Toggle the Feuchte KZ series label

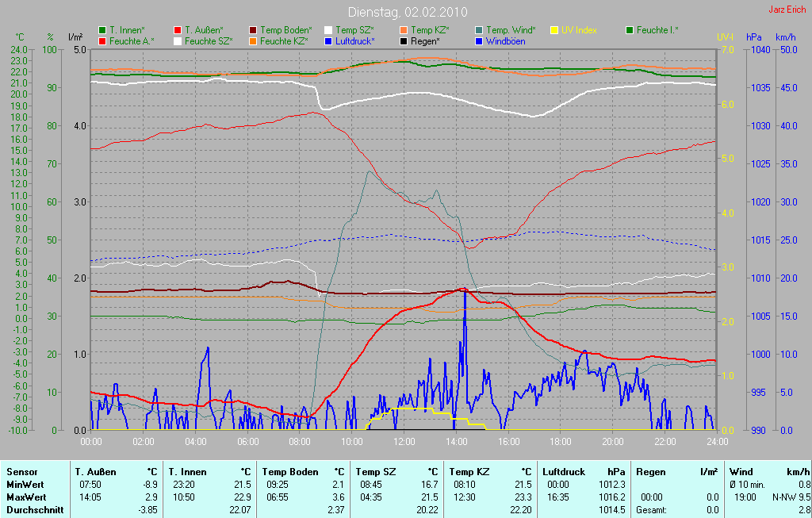point(283,40)
